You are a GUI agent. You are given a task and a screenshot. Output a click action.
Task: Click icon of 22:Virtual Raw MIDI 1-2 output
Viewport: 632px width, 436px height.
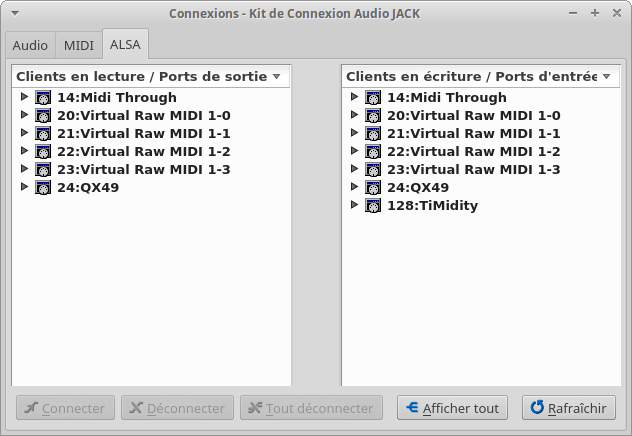(43, 151)
